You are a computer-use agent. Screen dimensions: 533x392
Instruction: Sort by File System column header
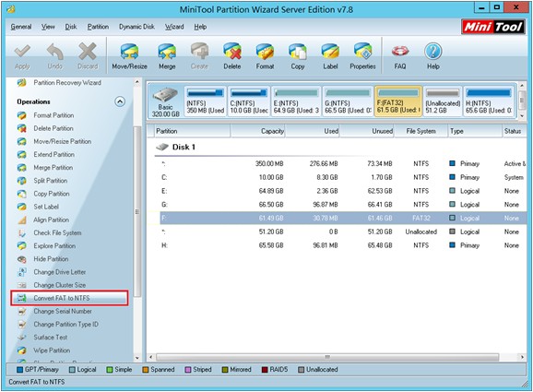[420, 131]
